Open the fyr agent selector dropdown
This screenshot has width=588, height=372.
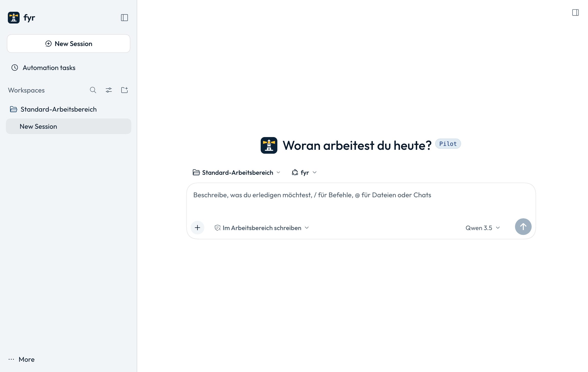pos(304,173)
